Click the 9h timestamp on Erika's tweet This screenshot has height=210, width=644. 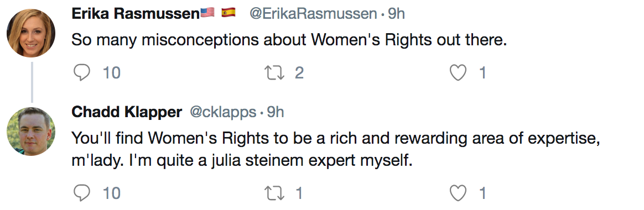tap(396, 13)
